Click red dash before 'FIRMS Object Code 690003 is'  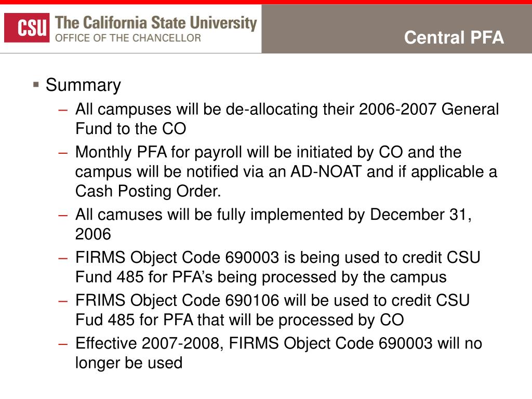(x=63, y=258)
